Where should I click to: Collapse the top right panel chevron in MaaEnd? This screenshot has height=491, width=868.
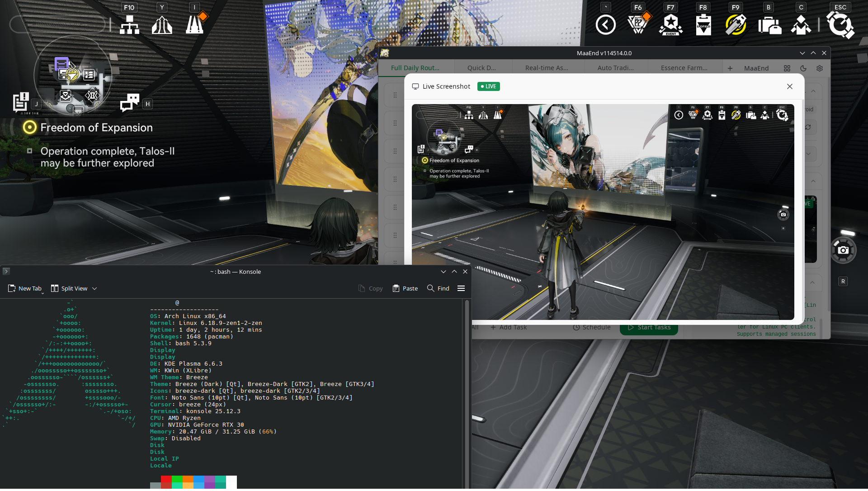813,91
